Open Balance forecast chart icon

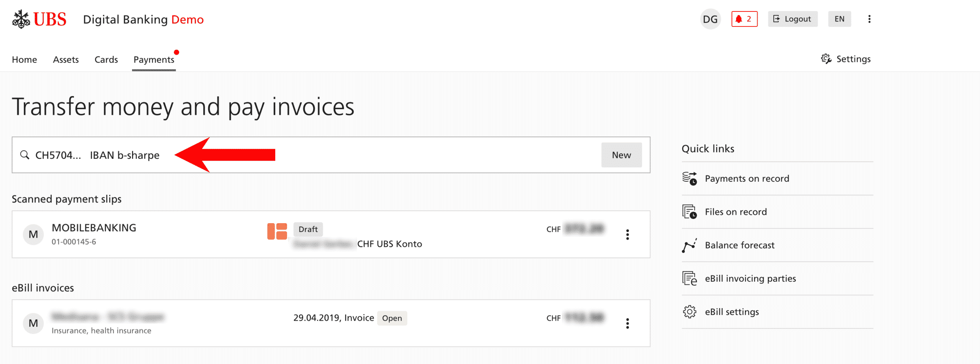point(689,245)
